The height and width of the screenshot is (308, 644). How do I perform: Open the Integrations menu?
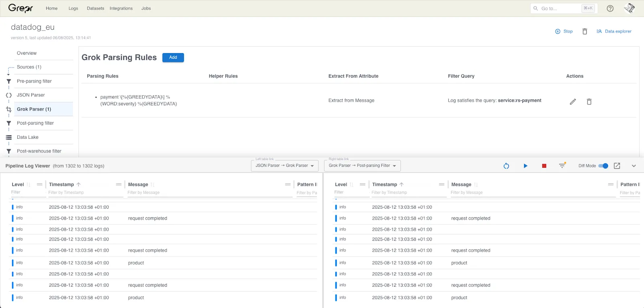click(121, 8)
